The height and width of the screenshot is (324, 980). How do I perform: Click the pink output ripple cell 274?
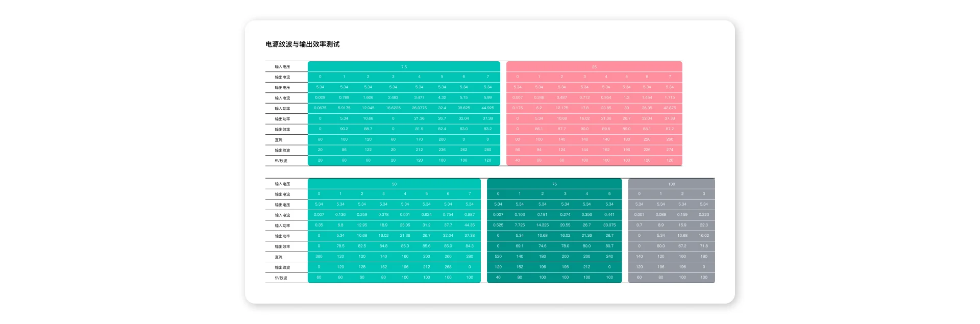[670, 150]
